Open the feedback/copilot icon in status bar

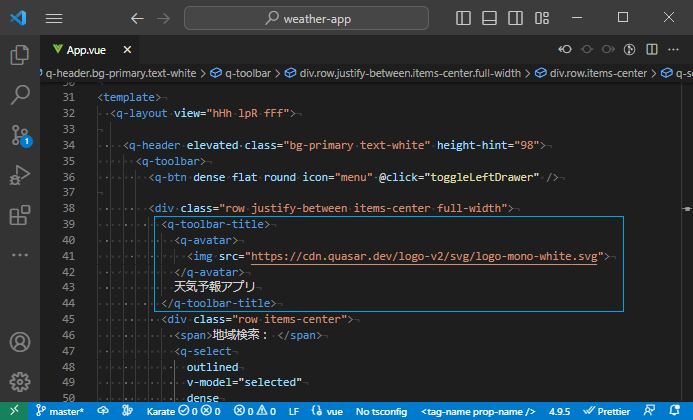point(649,411)
